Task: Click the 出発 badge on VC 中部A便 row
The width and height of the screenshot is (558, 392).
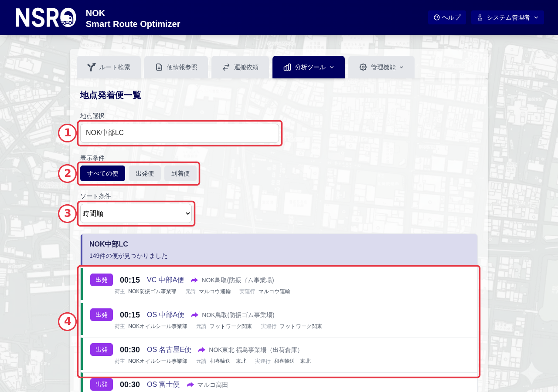Action: pos(102,280)
